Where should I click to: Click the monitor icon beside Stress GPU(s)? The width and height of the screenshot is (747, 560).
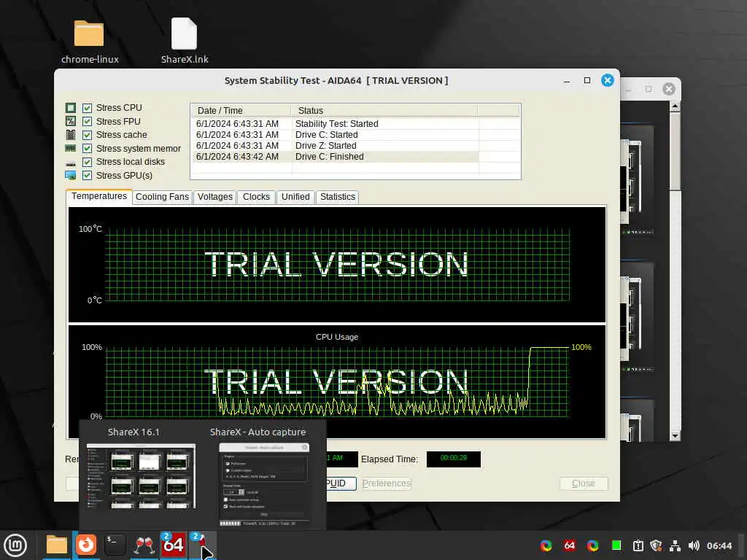coord(71,175)
